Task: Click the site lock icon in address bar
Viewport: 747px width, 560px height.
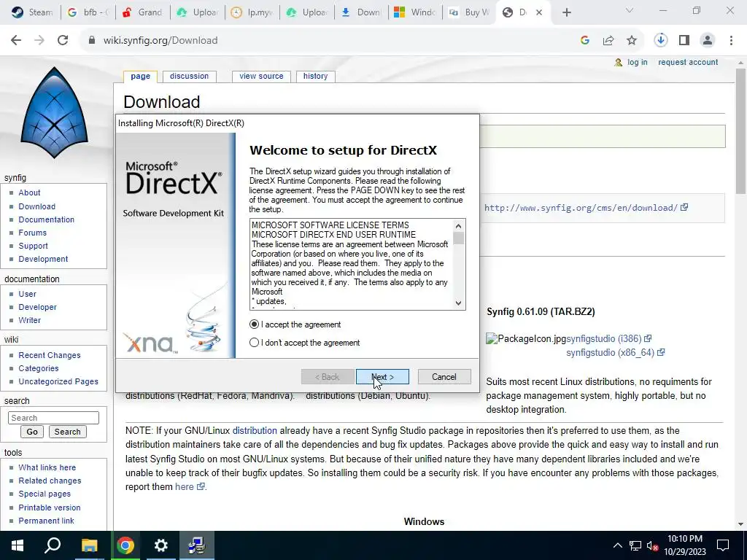Action: pos(91,41)
